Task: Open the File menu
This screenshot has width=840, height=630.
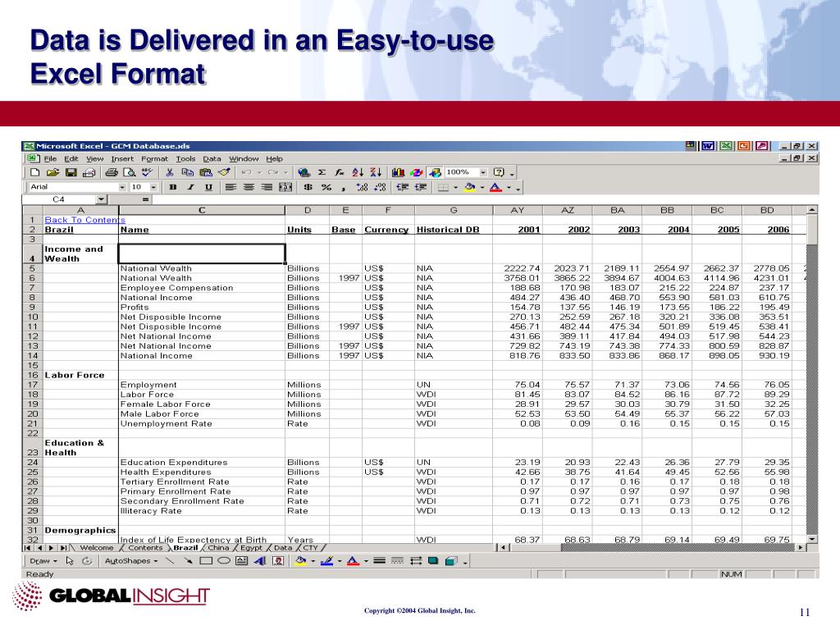Action: tap(50, 158)
